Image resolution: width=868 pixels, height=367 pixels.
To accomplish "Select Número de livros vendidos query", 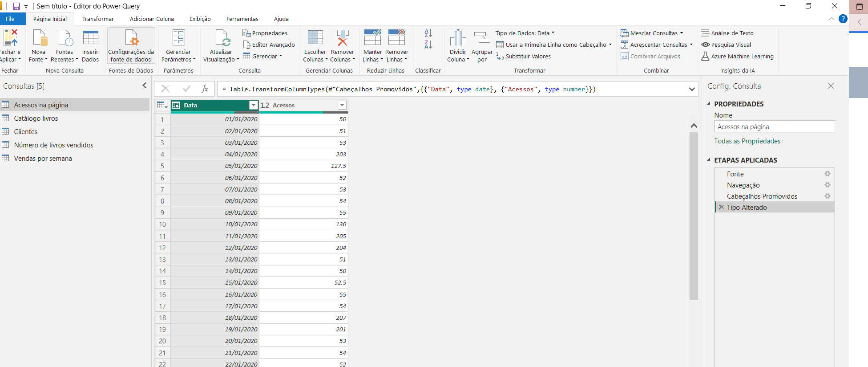I will [75, 145].
